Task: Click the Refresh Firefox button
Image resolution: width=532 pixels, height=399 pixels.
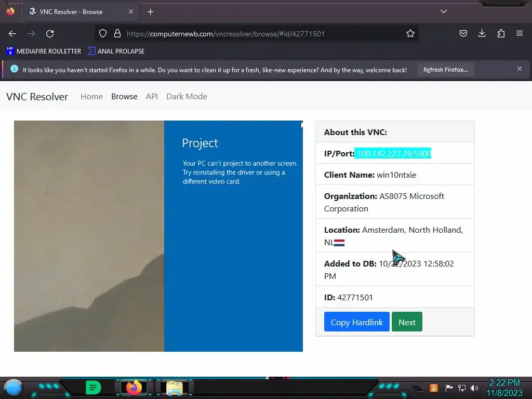Action: pyautogui.click(x=445, y=70)
